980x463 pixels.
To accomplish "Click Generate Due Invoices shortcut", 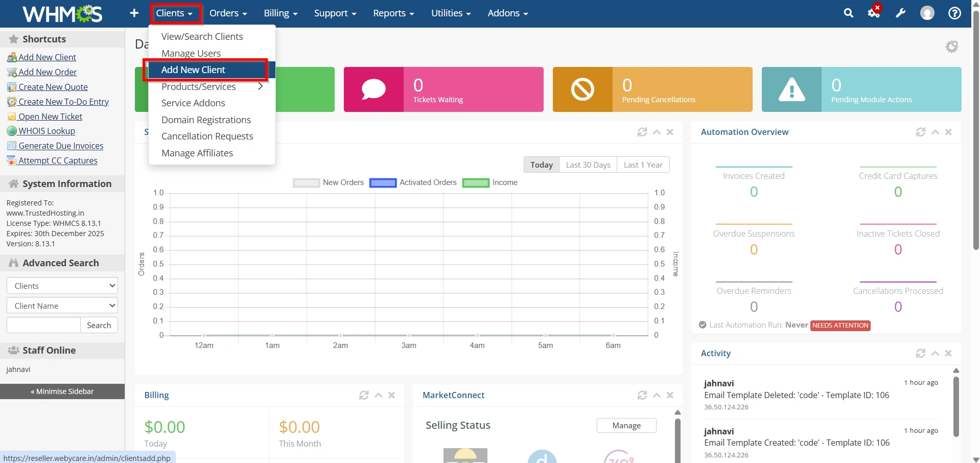I will click(61, 146).
